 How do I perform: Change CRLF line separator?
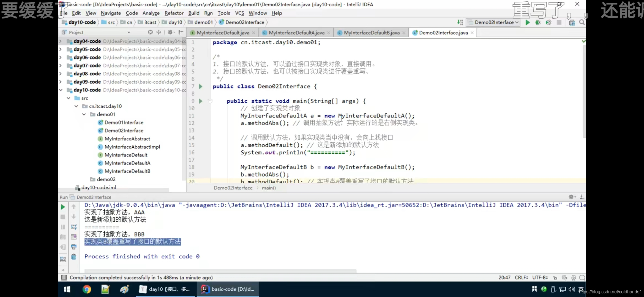521,277
